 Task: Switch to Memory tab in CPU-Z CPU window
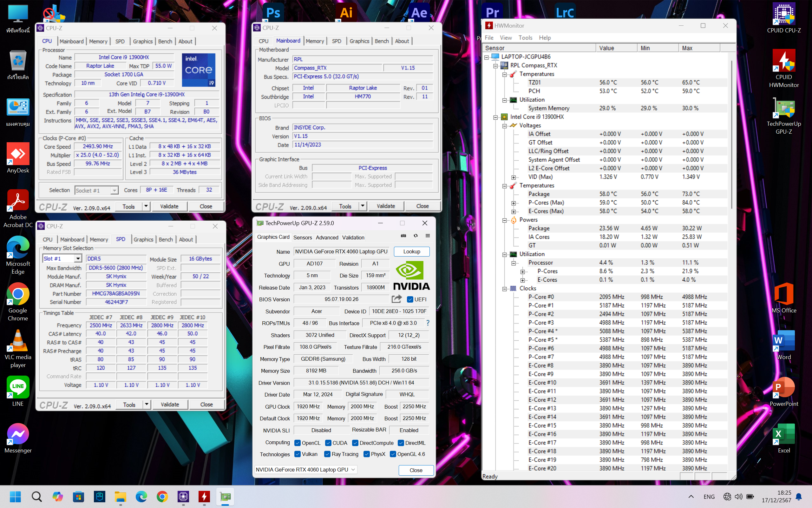98,41
